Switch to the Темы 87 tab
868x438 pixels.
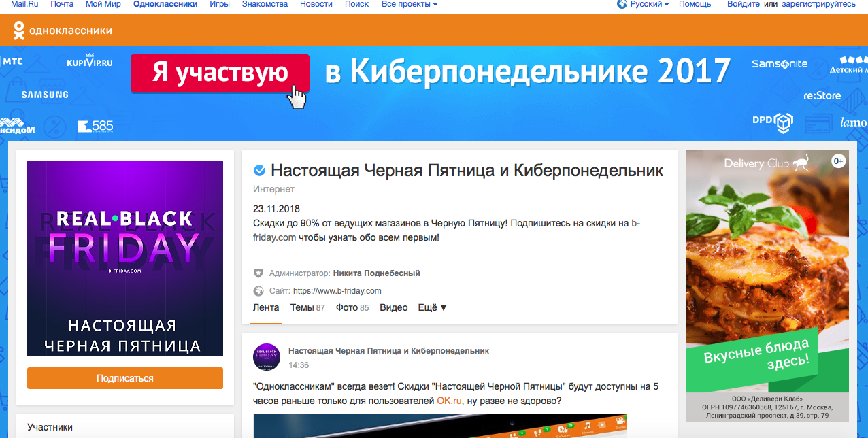(307, 307)
